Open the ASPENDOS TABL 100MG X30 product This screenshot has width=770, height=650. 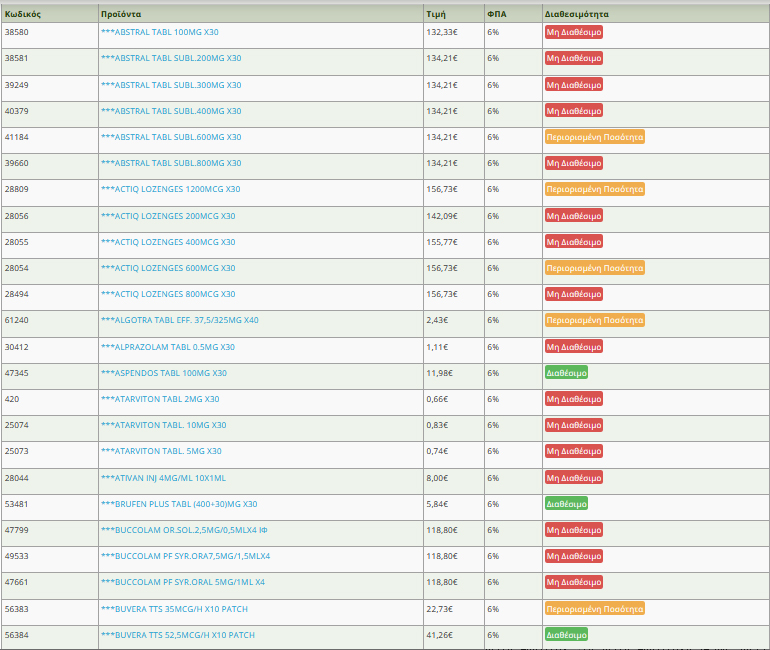[163, 373]
